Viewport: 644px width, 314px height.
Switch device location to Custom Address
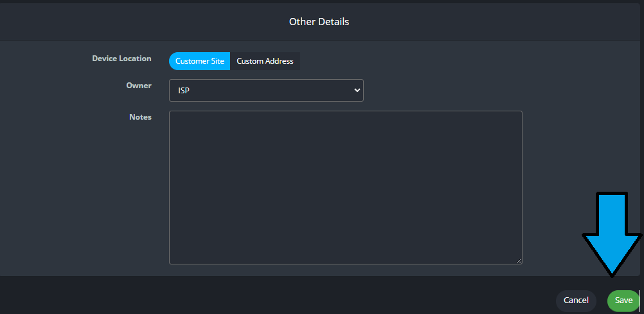265,61
